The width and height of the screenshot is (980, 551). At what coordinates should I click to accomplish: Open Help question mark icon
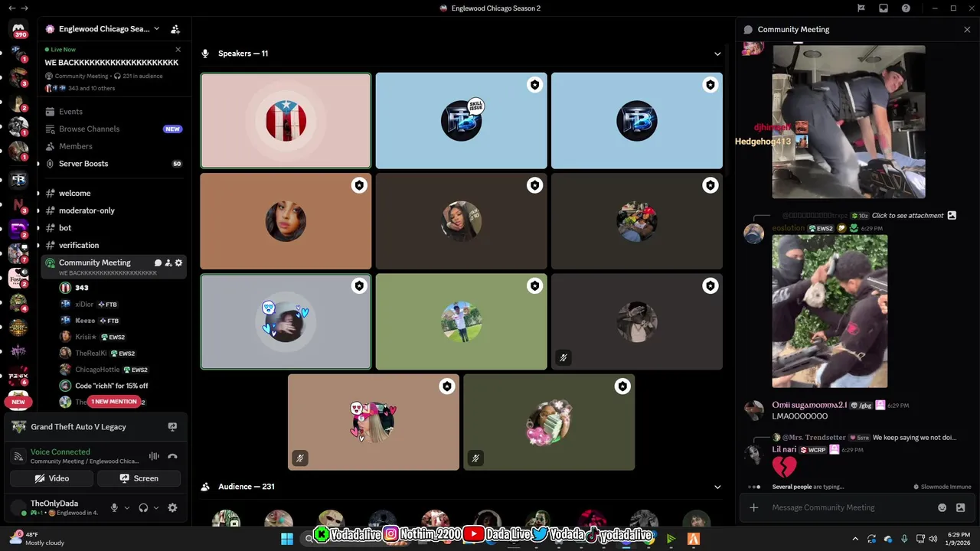click(906, 8)
